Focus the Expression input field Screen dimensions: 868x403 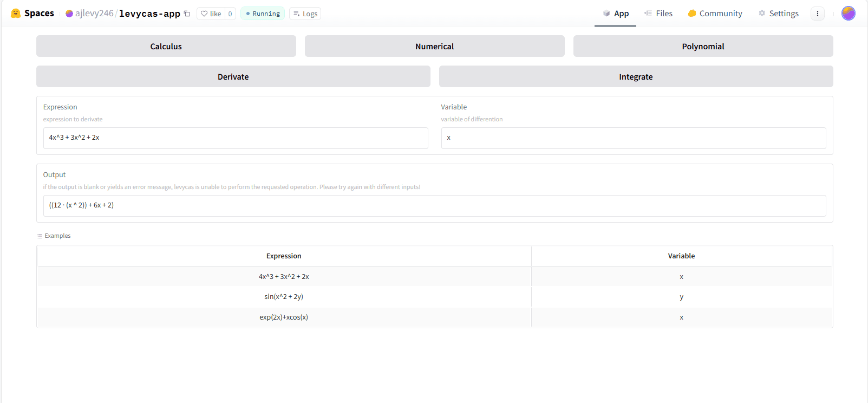click(x=236, y=138)
